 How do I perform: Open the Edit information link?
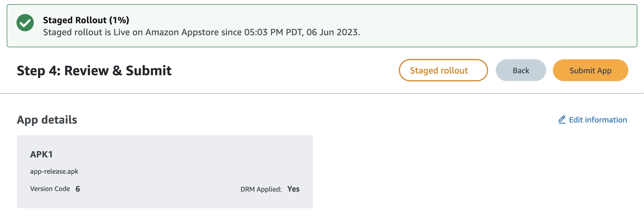pyautogui.click(x=598, y=120)
